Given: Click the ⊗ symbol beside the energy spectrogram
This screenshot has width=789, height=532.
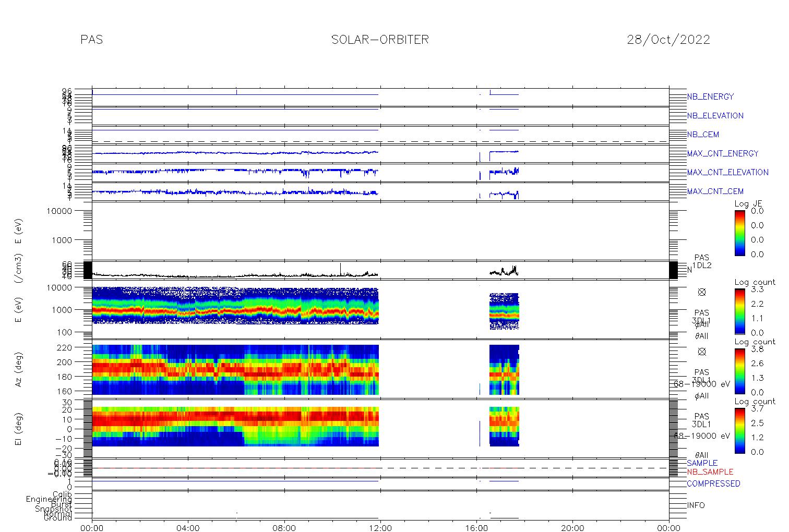Looking at the screenshot, I should (x=702, y=292).
